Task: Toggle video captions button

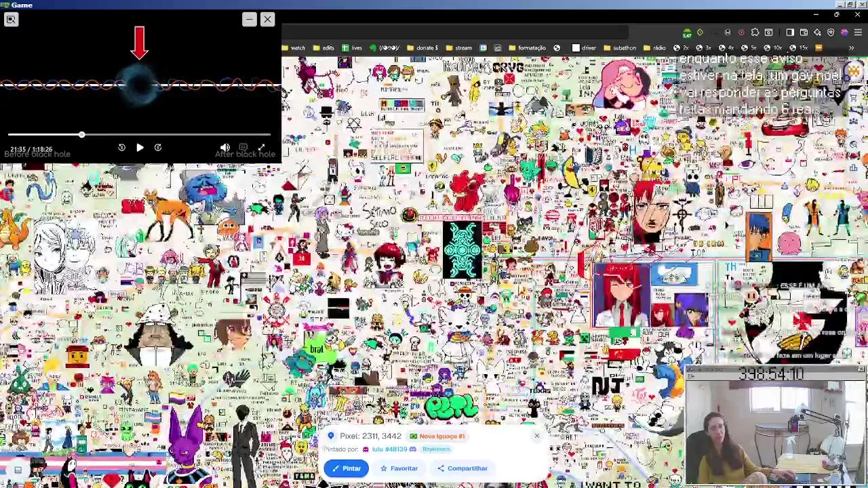Action: 243,147
